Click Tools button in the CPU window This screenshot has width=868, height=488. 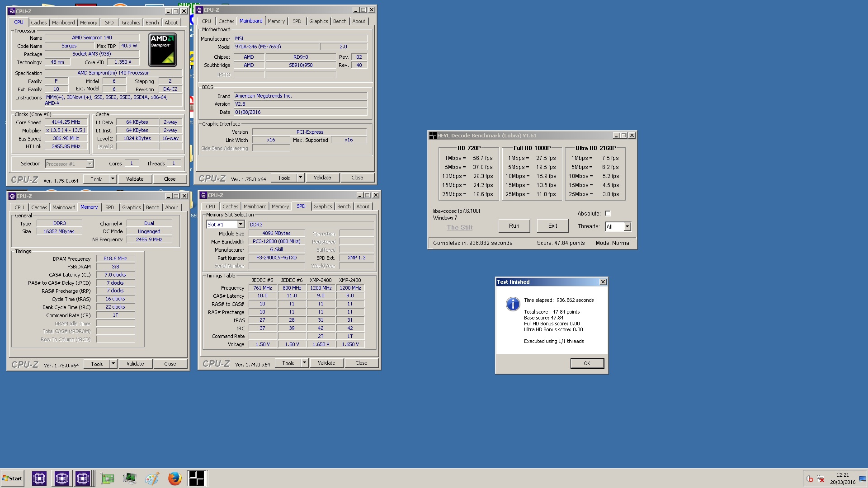[96, 179]
